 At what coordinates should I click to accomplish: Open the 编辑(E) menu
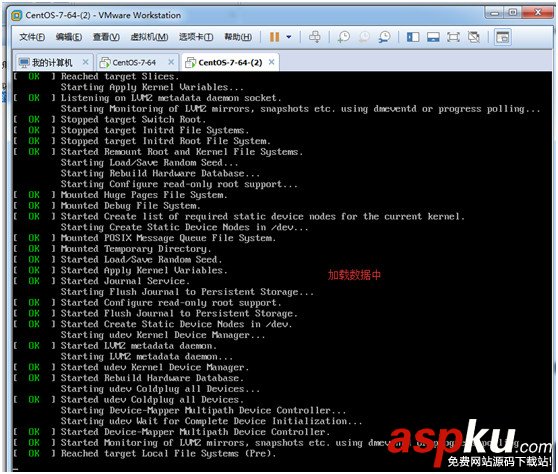(69, 37)
